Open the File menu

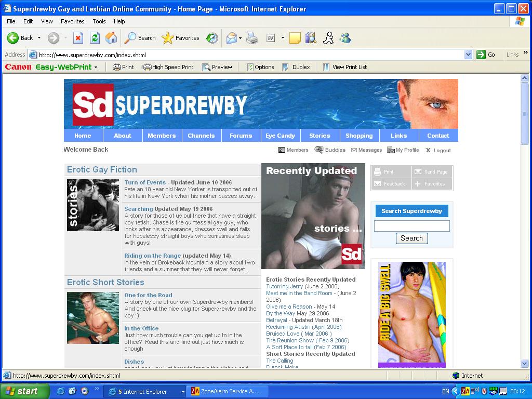tap(11, 21)
